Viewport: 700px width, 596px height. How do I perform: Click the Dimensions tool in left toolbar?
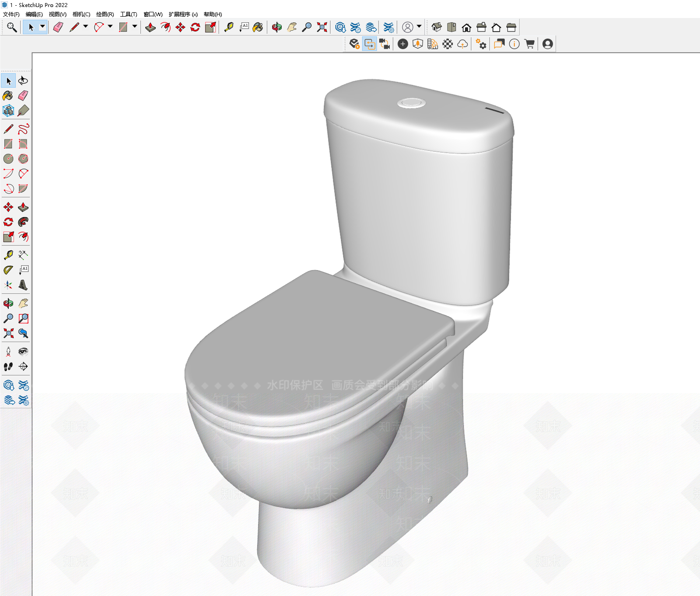23,255
